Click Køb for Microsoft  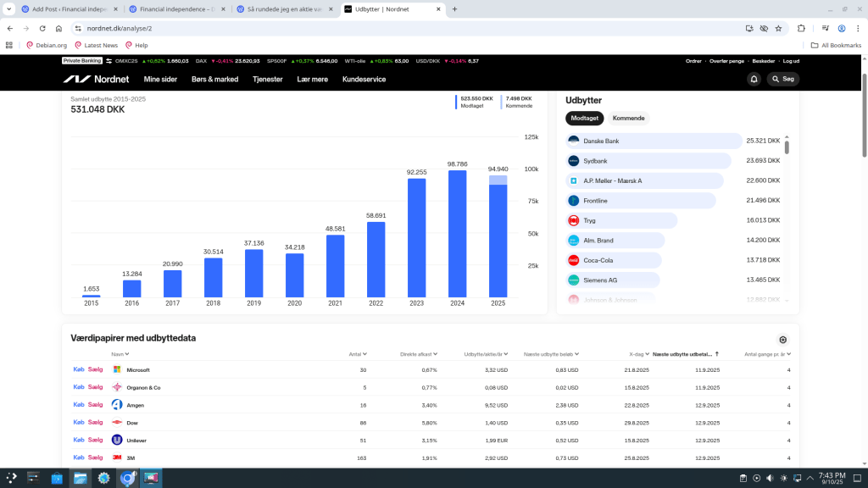[x=79, y=369]
